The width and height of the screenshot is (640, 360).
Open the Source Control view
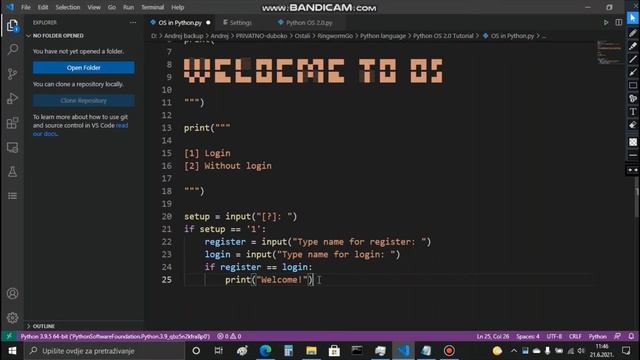(x=12, y=74)
